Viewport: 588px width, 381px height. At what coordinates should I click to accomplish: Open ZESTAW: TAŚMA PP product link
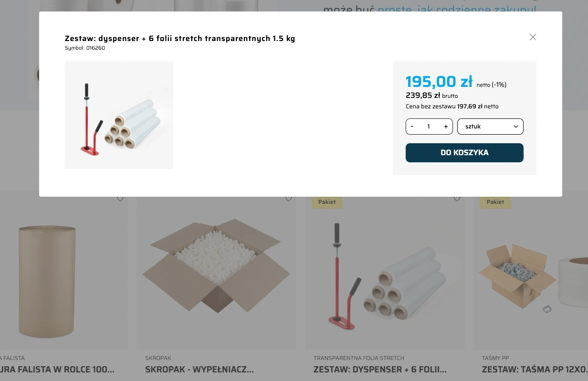point(535,370)
